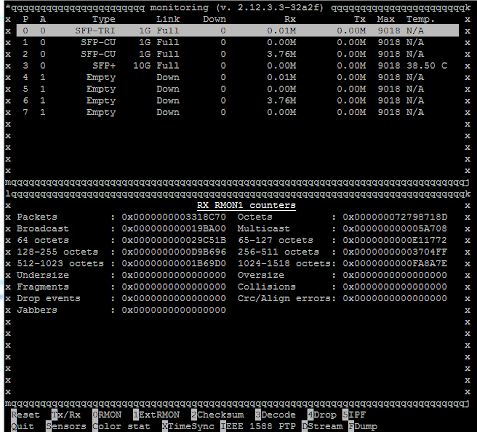Click the RX RMON1 counters heading
Screen dimensions: 477x432
pyautogui.click(x=246, y=205)
